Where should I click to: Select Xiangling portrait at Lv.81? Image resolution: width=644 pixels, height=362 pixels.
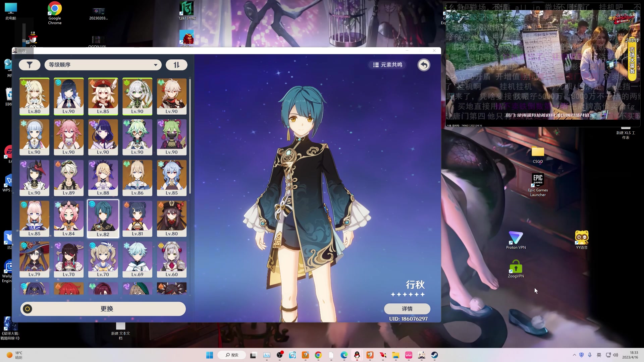(137, 219)
